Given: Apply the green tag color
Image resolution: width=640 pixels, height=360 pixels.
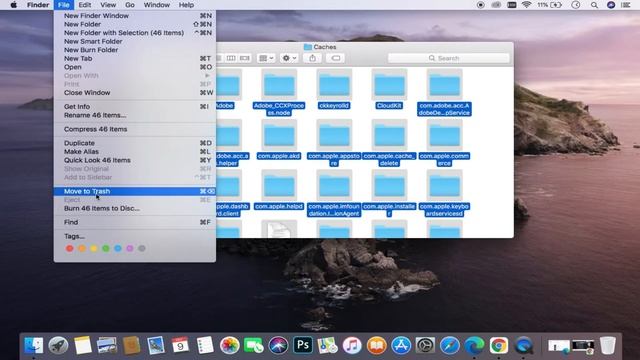Looking at the screenshot, I should pyautogui.click(x=106, y=248).
